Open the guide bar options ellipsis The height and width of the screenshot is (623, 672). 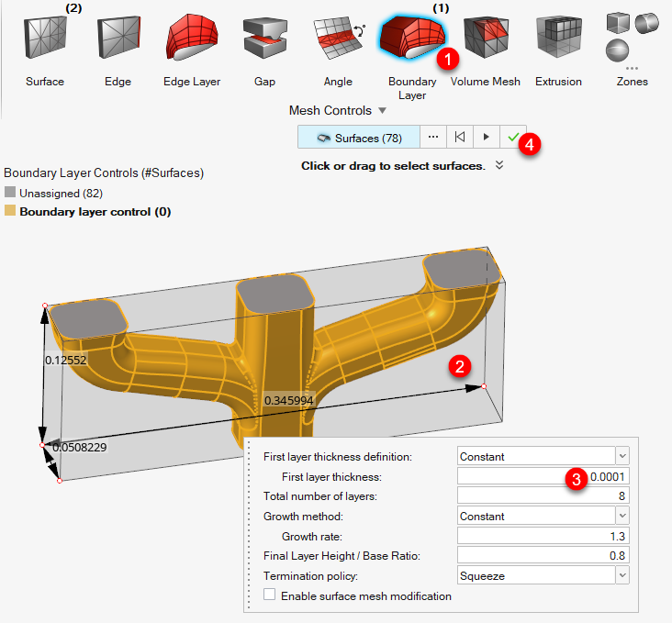432,138
